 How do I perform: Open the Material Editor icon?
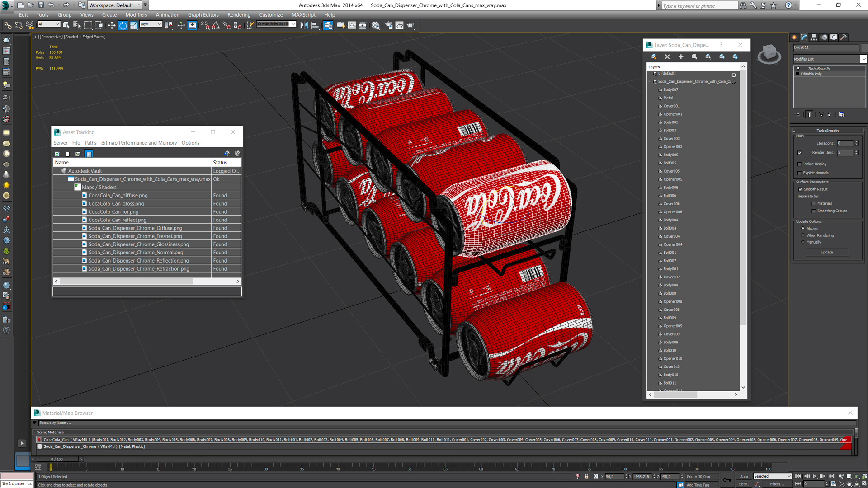376,25
